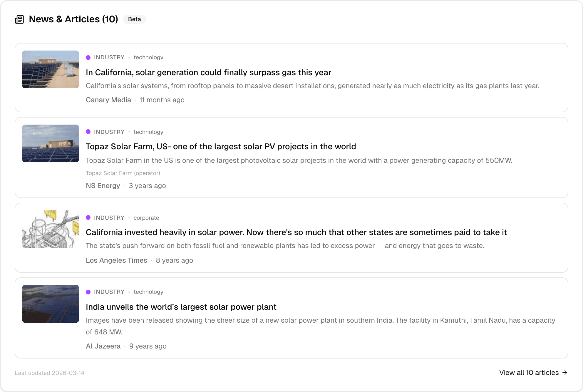Click the technology tag on the first article
This screenshot has height=392, width=583.
(148, 57)
